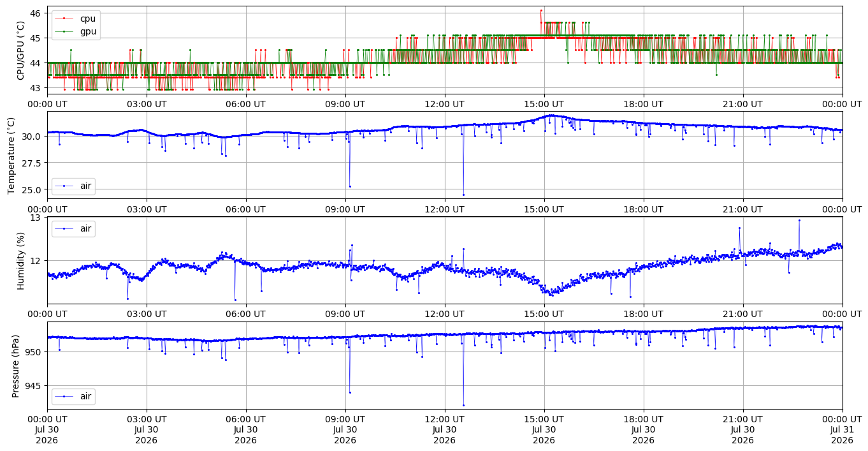Click the air legend in Humidity plot
Image resolution: width=868 pixels, height=451 pixels.
73,228
